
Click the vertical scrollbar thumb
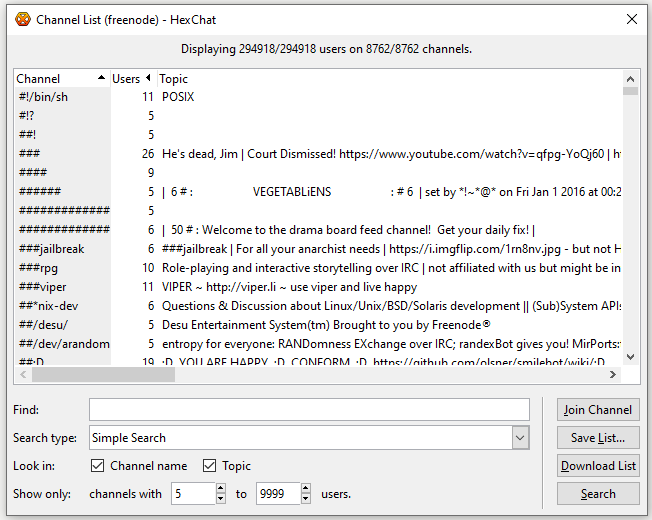tap(630, 91)
